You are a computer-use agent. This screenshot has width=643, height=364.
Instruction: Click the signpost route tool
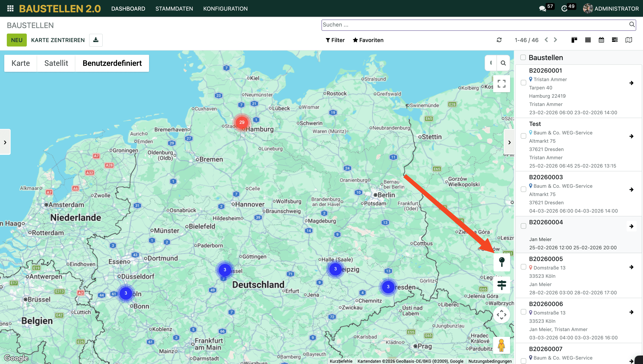click(502, 285)
